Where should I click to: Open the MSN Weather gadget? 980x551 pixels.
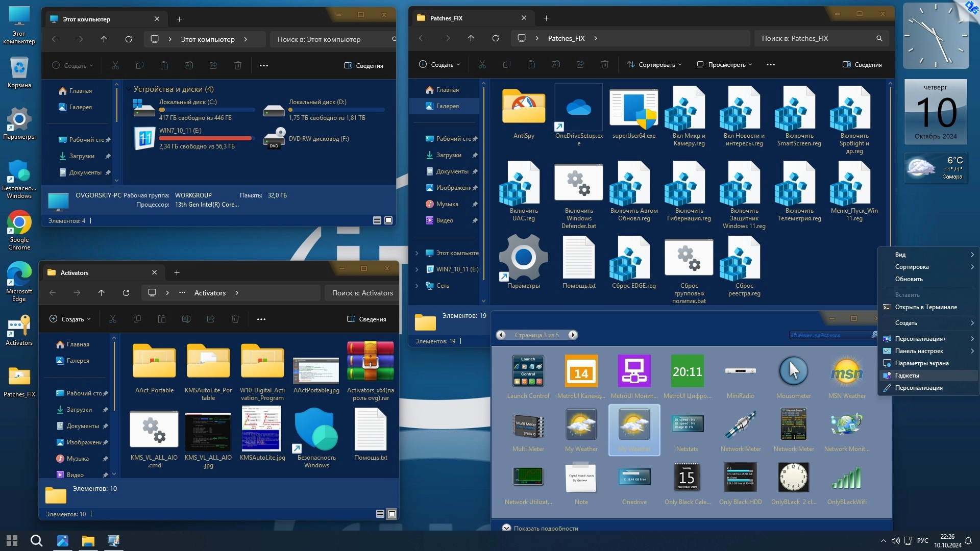tap(846, 372)
